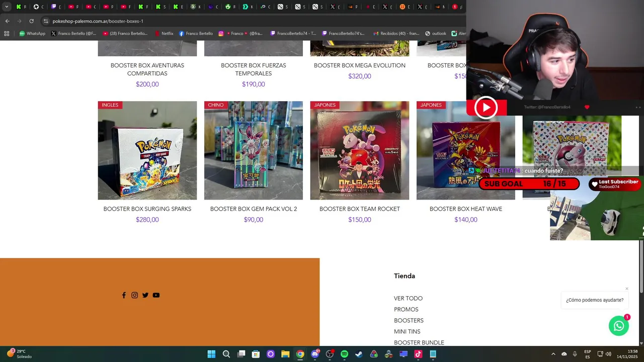This screenshot has height=362, width=644.
Task: Open 'MINI TINS' in the Tienda menu
Action: tap(407, 332)
